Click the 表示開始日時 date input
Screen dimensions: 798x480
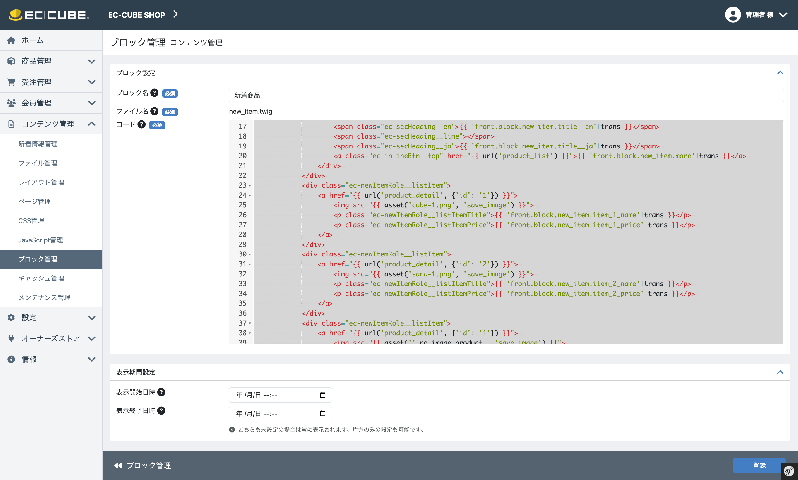[280, 395]
